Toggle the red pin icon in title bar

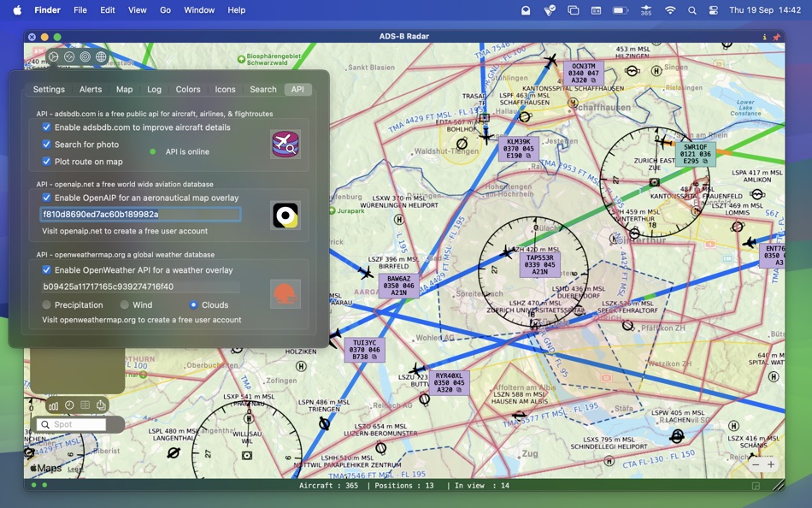pos(776,37)
